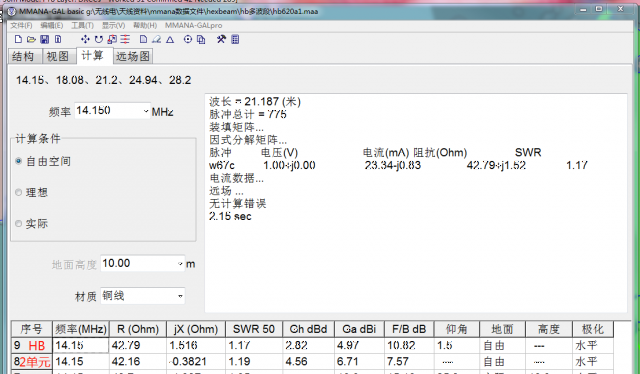Click the circle-dot target icon
This screenshot has height=374, width=640.
tap(188, 39)
